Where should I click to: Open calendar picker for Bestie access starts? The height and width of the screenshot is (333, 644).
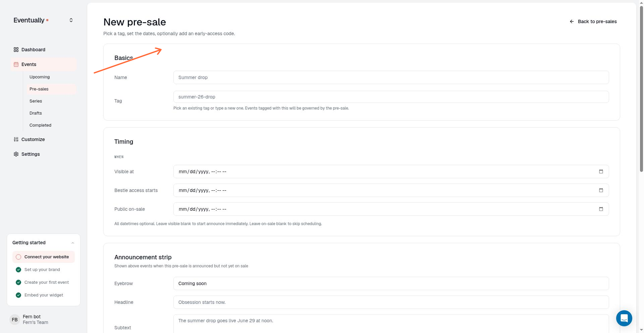(x=601, y=190)
